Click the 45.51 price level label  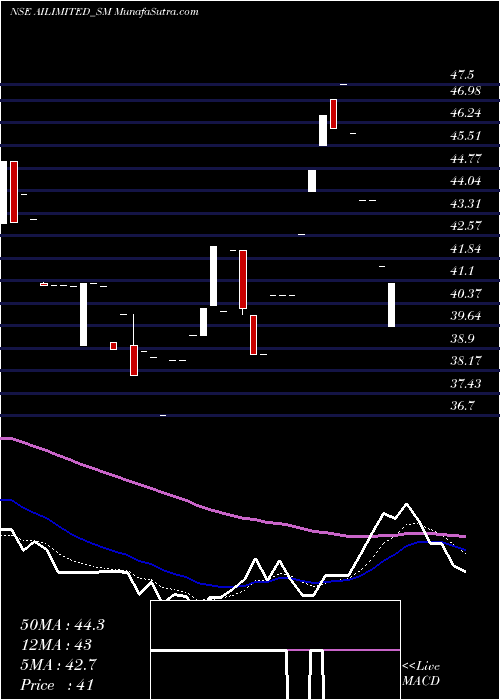[x=466, y=136]
